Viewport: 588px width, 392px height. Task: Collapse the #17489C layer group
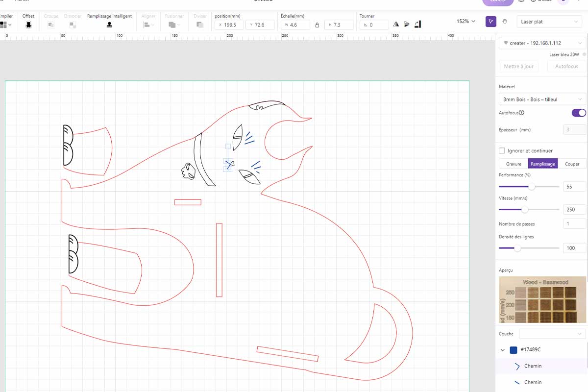(x=502, y=350)
